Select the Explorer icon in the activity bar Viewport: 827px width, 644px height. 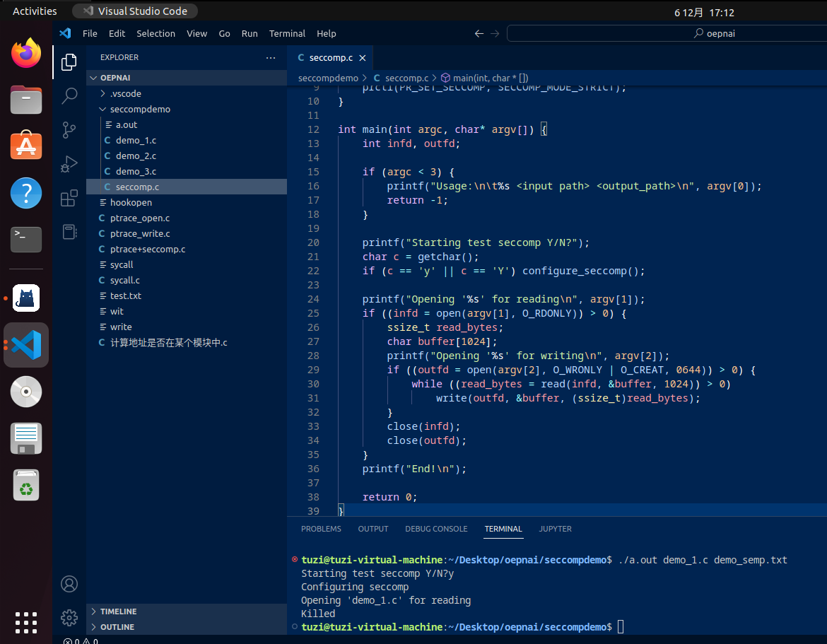pos(69,62)
